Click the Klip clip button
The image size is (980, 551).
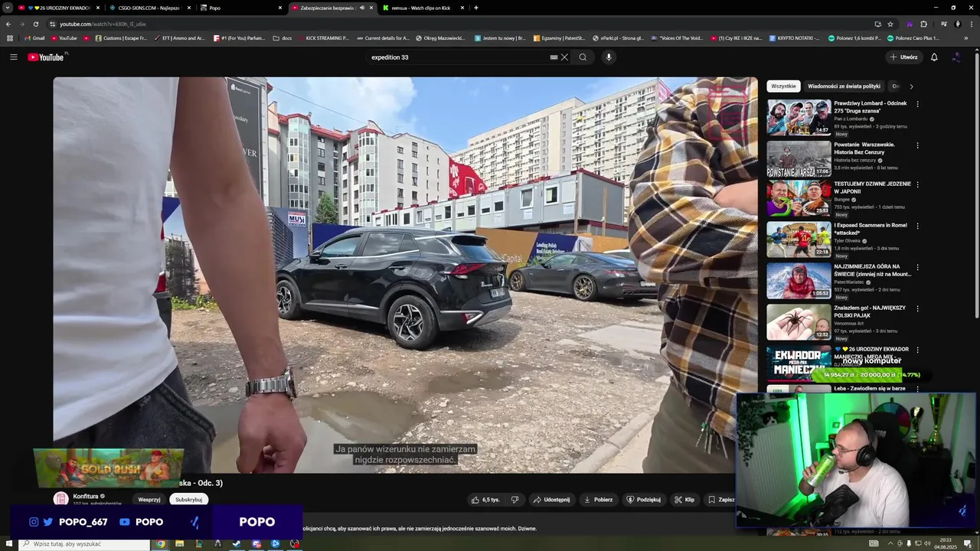click(684, 500)
